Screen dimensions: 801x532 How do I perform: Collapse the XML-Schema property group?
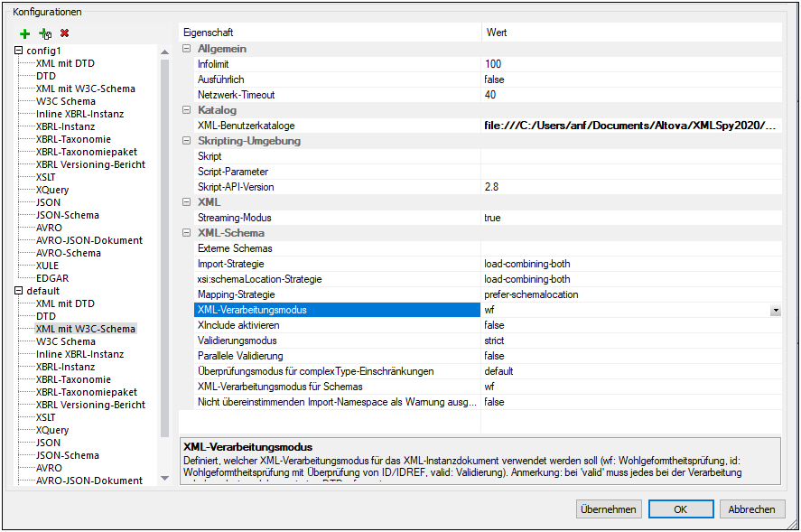click(187, 233)
